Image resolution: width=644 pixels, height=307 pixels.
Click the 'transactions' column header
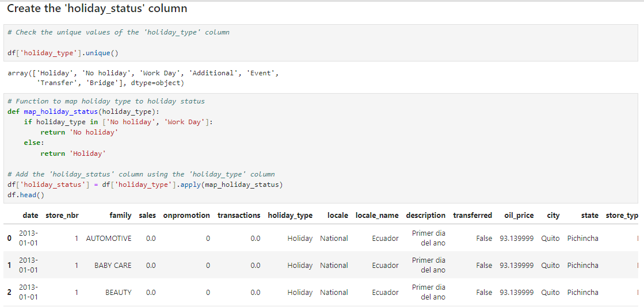239,215
